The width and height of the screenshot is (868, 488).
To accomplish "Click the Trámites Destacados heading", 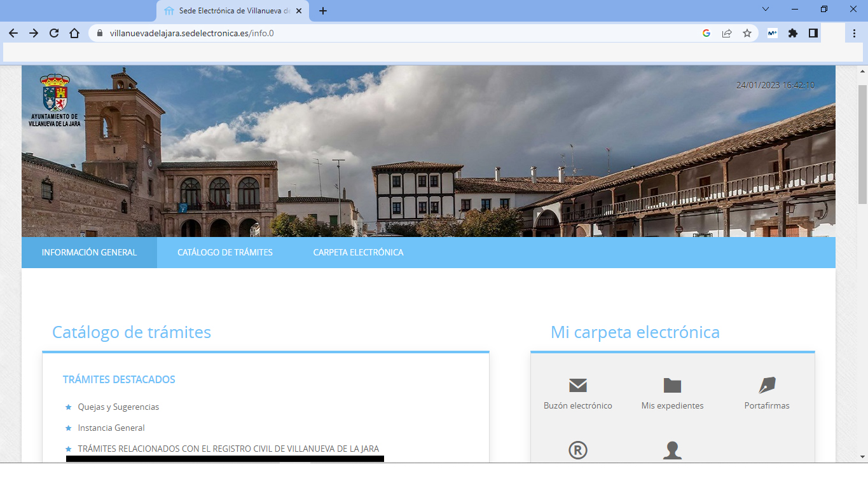I will pyautogui.click(x=119, y=379).
